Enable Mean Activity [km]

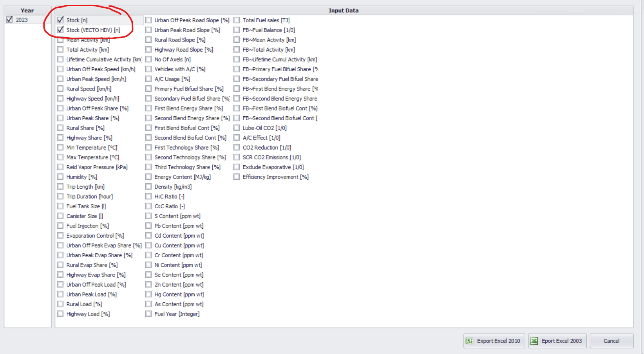tap(60, 40)
